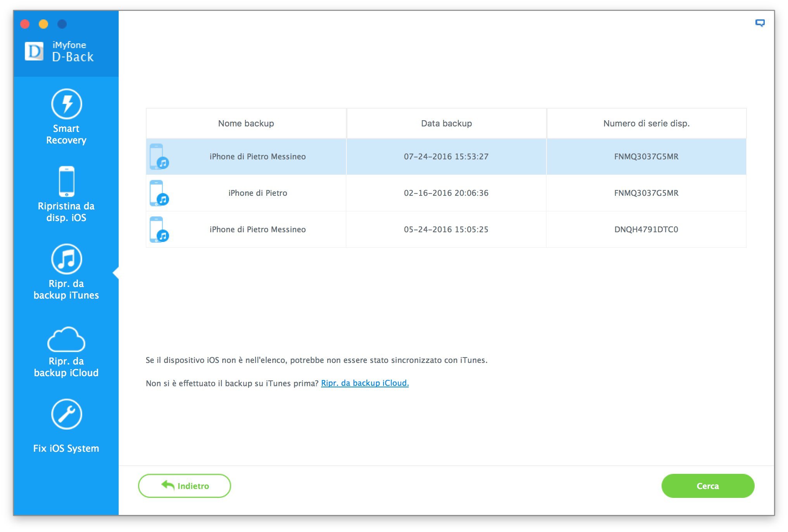Screen dimensions: 788x532
Task: Switch to Ripr. da backup iTunes label
Action: tap(66, 289)
